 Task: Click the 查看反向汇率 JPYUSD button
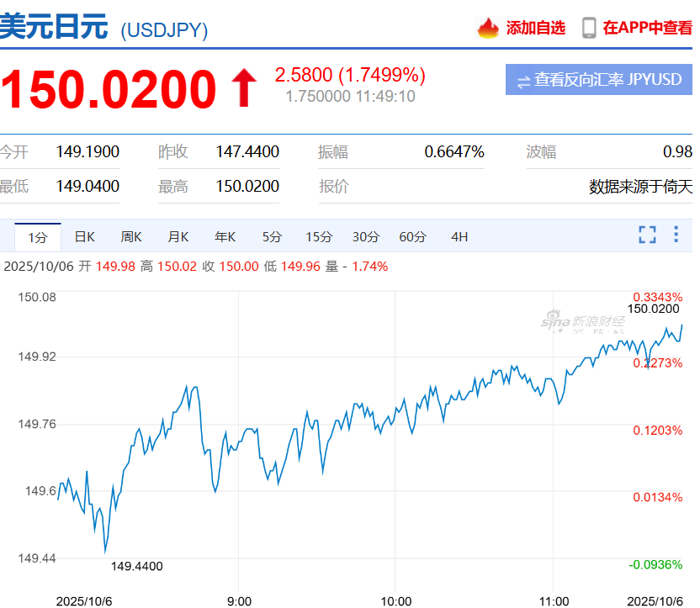click(598, 80)
